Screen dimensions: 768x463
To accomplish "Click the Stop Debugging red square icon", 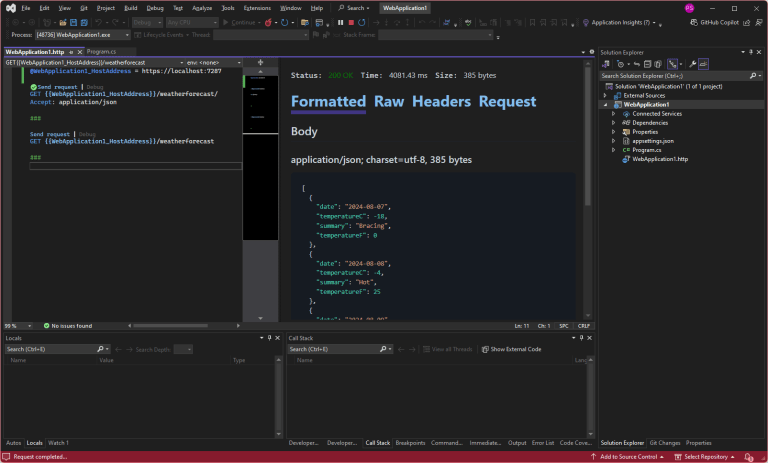I will [351, 21].
